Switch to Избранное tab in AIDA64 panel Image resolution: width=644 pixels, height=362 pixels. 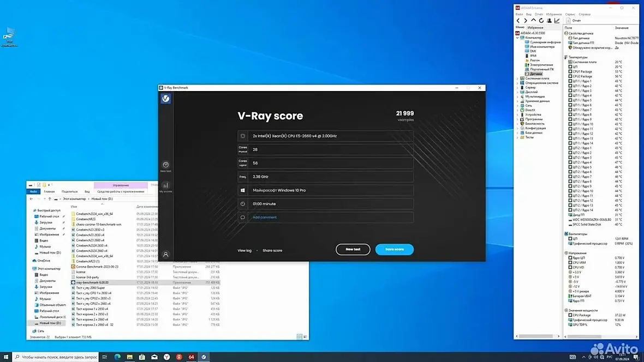click(535, 27)
